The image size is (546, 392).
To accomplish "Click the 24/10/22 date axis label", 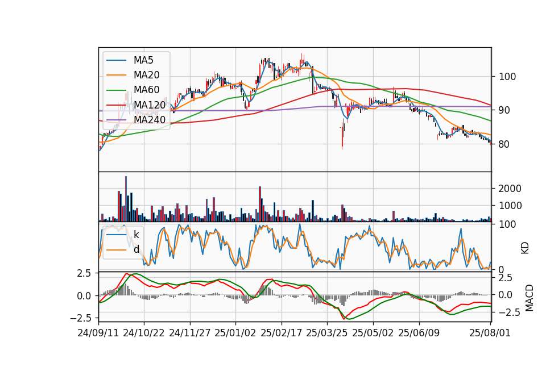I will [x=144, y=333].
